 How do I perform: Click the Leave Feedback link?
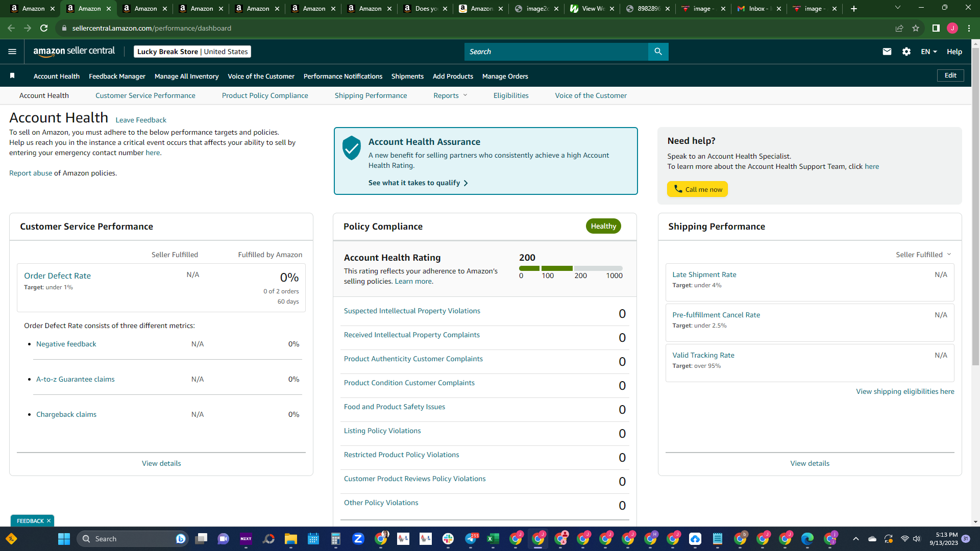141,120
